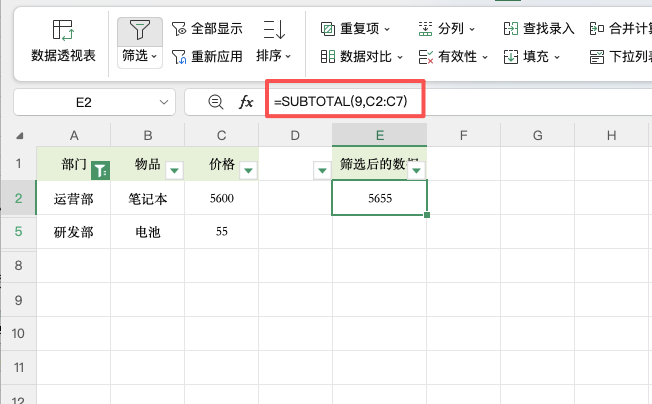The height and width of the screenshot is (404, 652).
Task: Click the 部门 header cell text
Action: pos(74,164)
